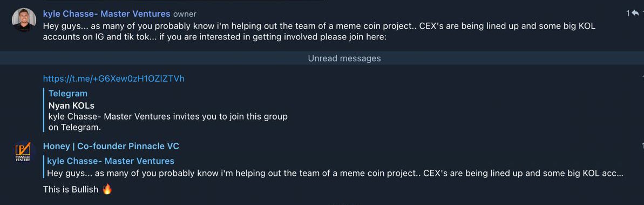Click the invite description in link preview
Screen dimensions: 644x205
(168, 116)
